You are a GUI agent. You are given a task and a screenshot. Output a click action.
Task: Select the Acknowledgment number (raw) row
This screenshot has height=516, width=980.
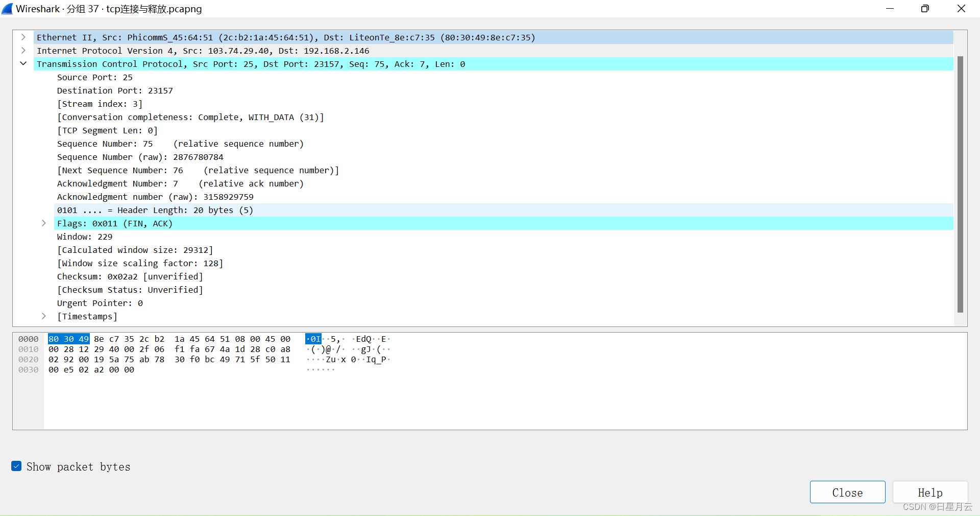pos(503,197)
